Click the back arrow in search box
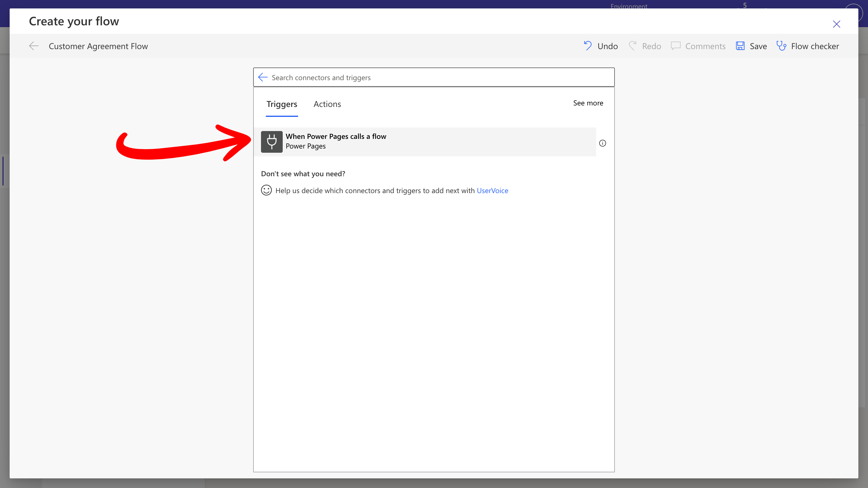 [263, 77]
